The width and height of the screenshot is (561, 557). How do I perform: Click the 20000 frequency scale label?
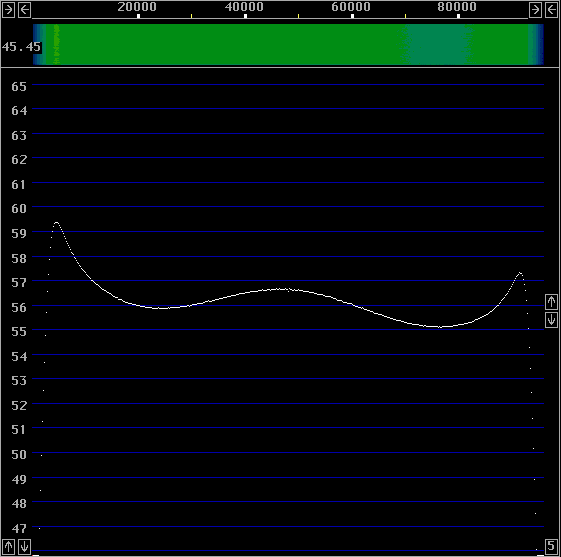click(x=137, y=7)
